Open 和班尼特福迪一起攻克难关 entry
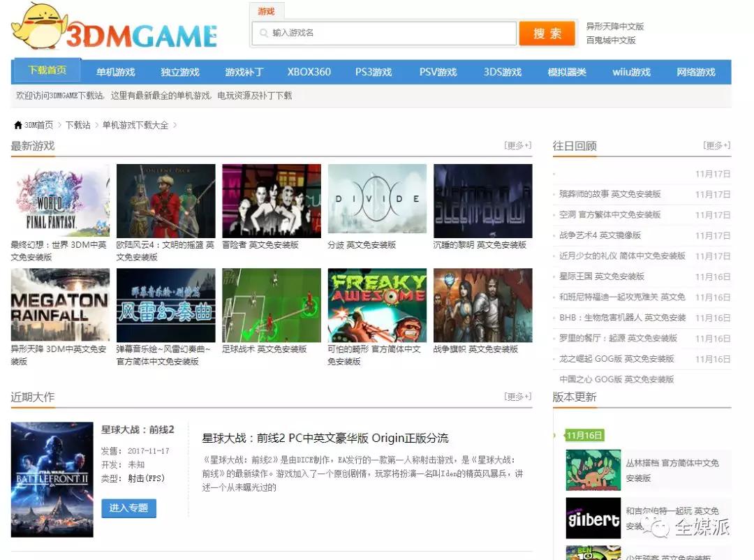 pos(622,297)
